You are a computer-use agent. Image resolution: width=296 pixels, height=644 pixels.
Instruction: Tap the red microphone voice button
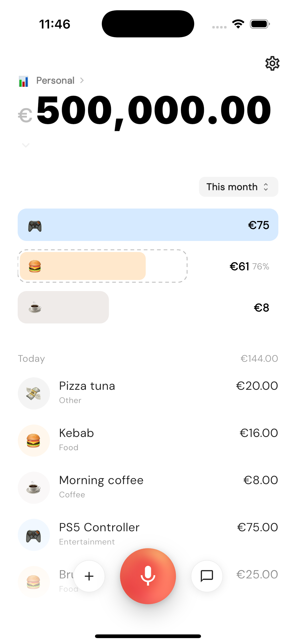pos(148,576)
